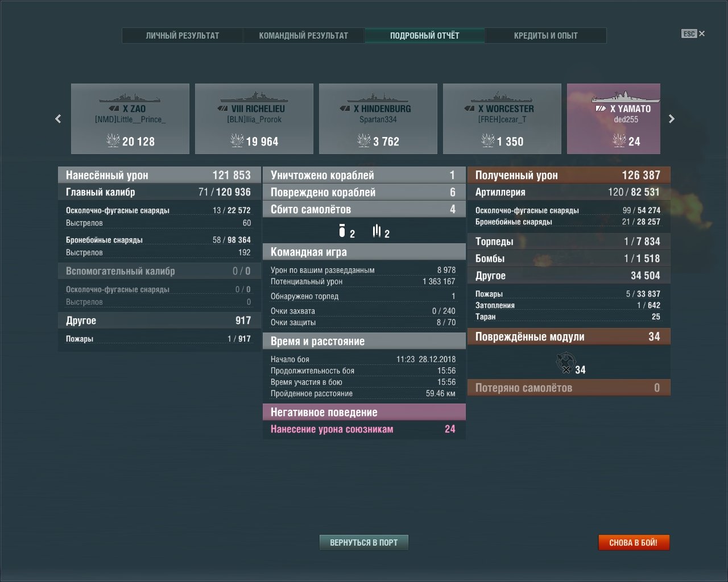Viewport: 728px width, 582px height.
Task: Click the Начало боя date row
Action: 363,359
